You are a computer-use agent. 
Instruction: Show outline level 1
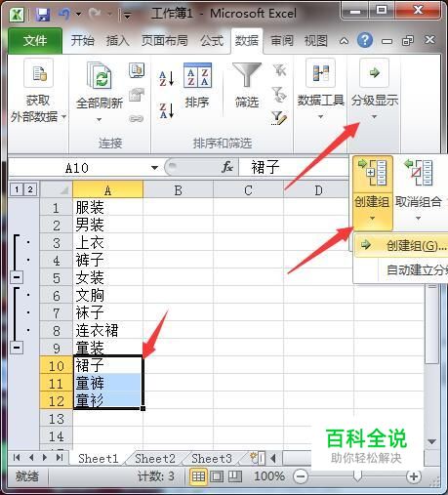[x=17, y=189]
